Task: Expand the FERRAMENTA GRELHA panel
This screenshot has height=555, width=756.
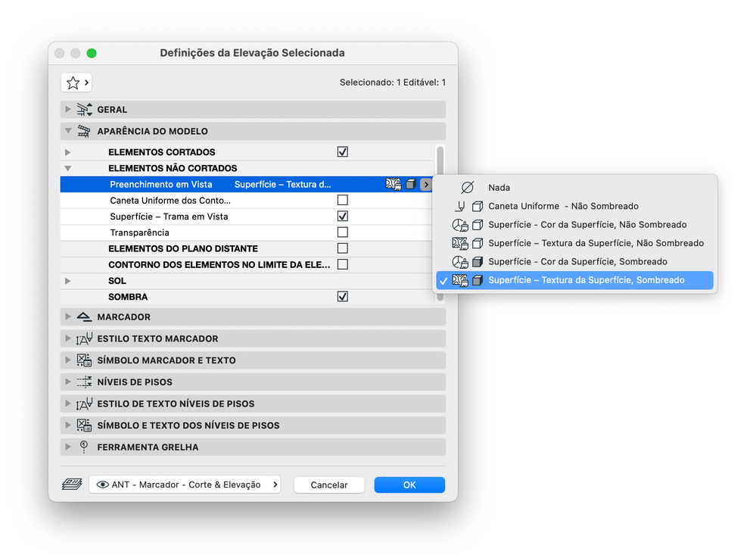Action: (x=68, y=447)
